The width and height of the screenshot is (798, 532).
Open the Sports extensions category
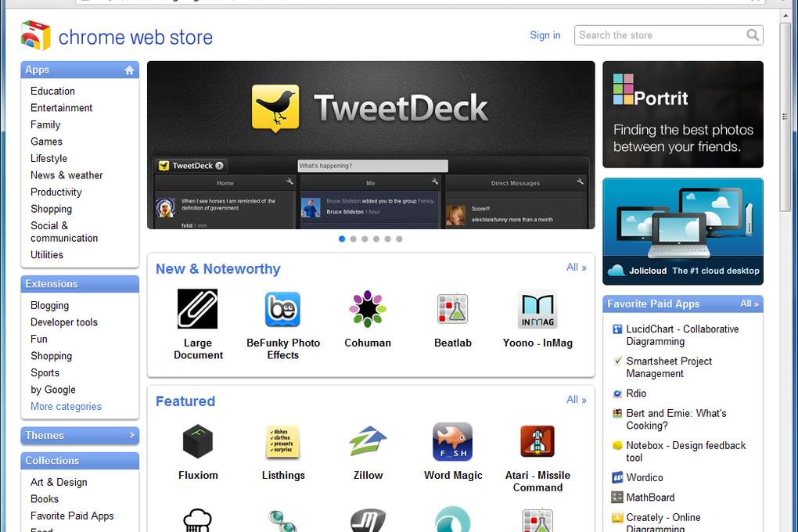coord(45,372)
